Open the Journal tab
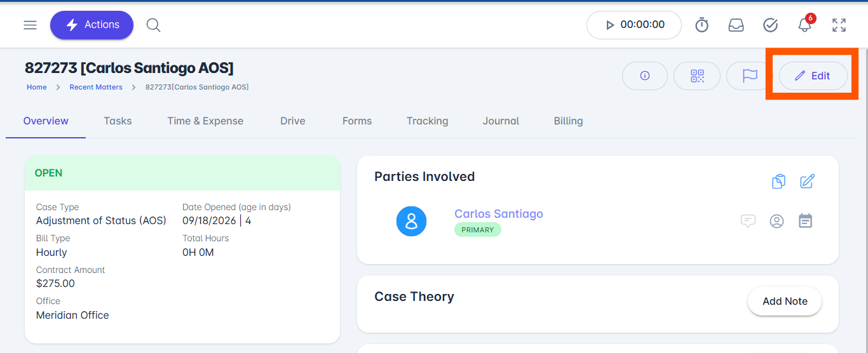Image resolution: width=868 pixels, height=353 pixels. pyautogui.click(x=501, y=121)
